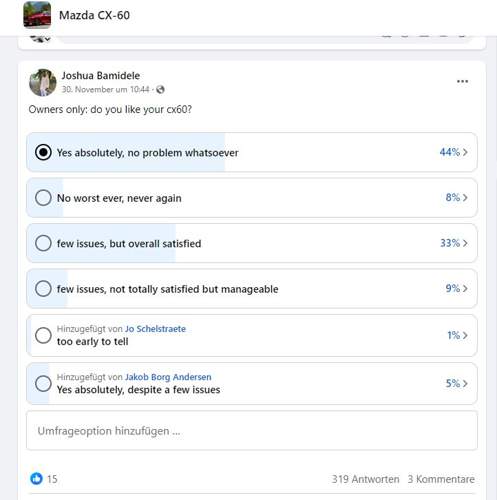Open the three-dots post options menu

pos(462,81)
